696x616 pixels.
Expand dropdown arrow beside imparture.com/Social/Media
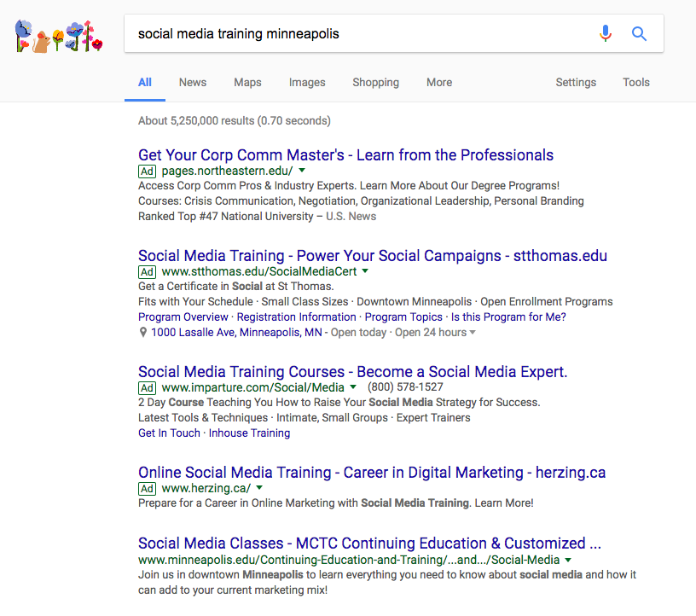tap(353, 386)
